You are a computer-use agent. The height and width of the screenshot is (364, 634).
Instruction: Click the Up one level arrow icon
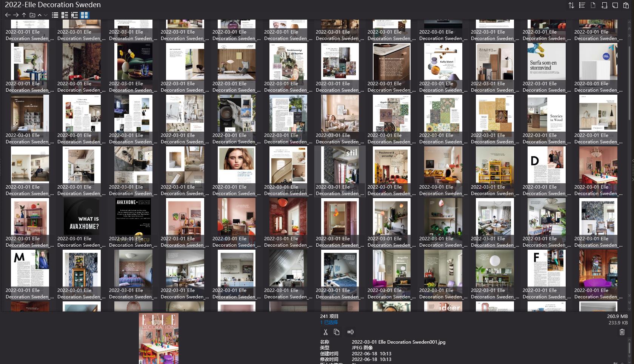pyautogui.click(x=24, y=15)
